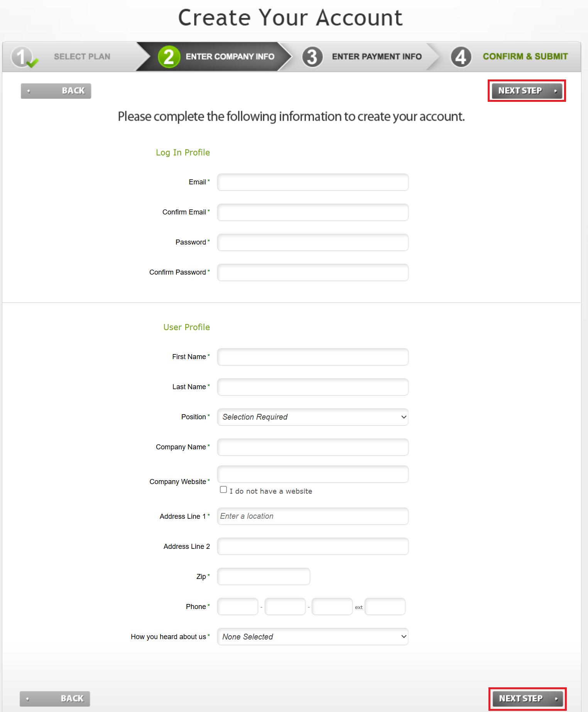Click the arrow icon on bottom Back button
The image size is (588, 712).
click(27, 699)
